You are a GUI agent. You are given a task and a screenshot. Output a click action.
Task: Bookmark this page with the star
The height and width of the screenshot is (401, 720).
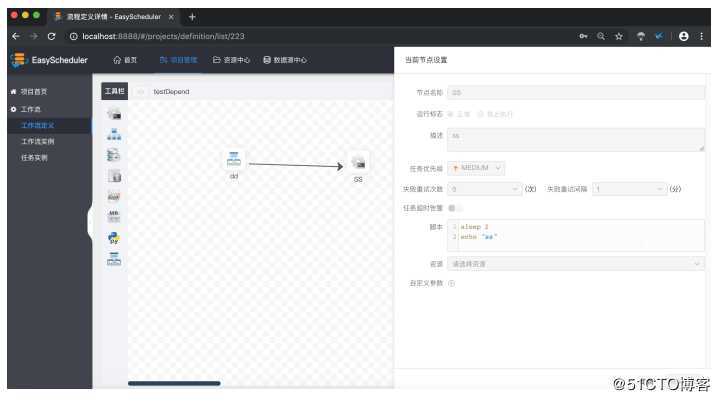[x=619, y=36]
